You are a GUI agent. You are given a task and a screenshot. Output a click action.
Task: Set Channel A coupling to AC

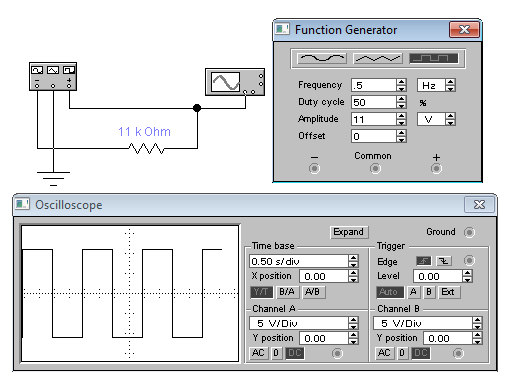click(258, 353)
